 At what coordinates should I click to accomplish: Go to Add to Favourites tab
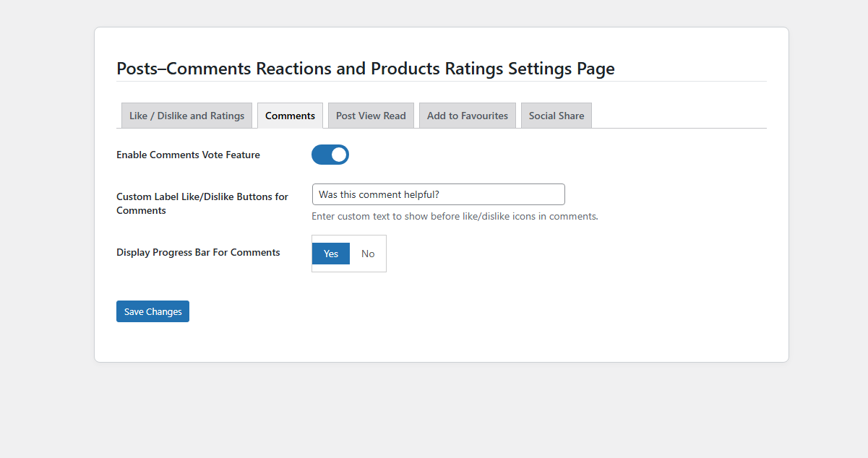click(467, 116)
